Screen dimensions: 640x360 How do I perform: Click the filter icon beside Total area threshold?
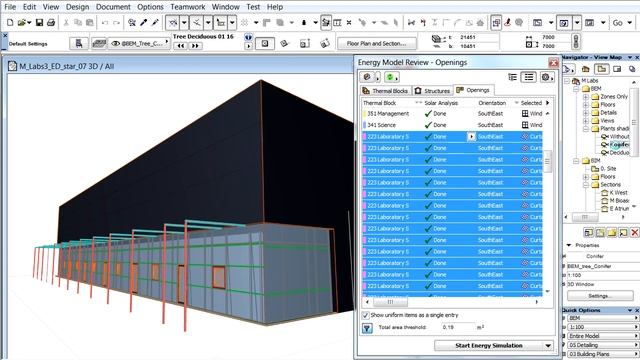367,328
